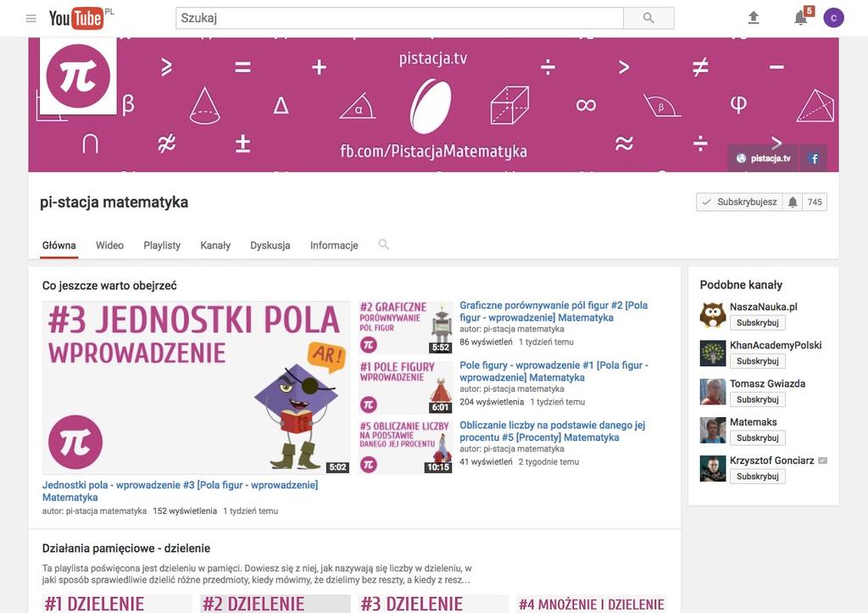
Task: Click Krzysztof Gonciarz channel avatar
Action: pyautogui.click(x=712, y=469)
